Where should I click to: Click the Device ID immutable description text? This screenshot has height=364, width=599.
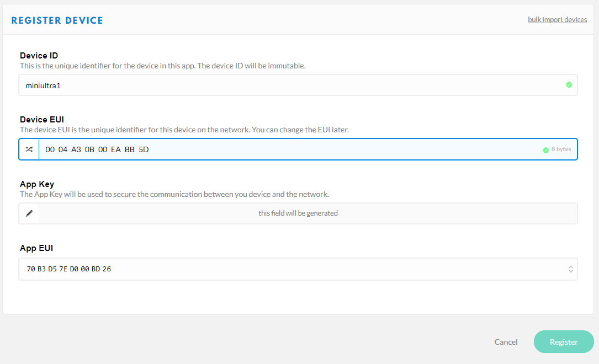coord(162,66)
